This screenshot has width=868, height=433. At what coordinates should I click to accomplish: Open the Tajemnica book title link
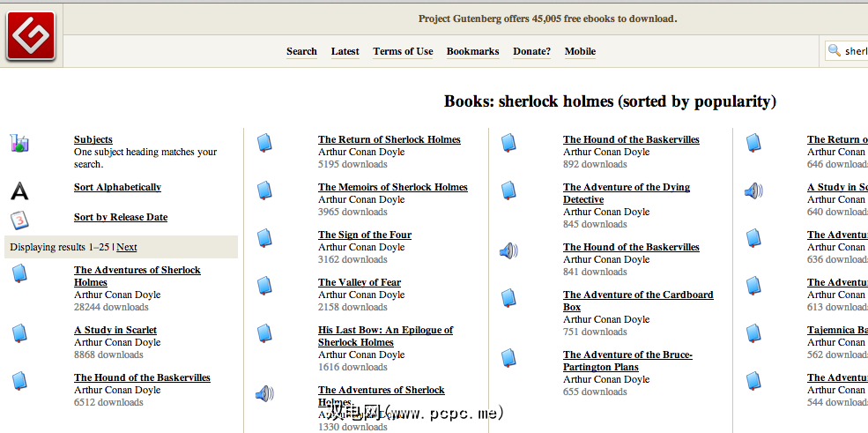[x=837, y=330]
